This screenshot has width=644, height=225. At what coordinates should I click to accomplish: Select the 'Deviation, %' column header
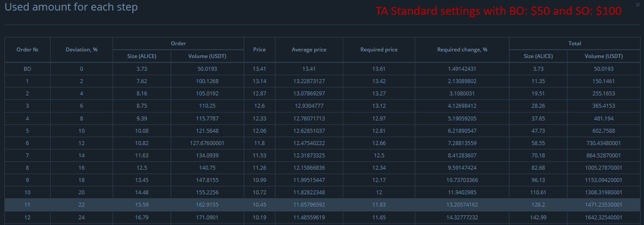coord(81,50)
